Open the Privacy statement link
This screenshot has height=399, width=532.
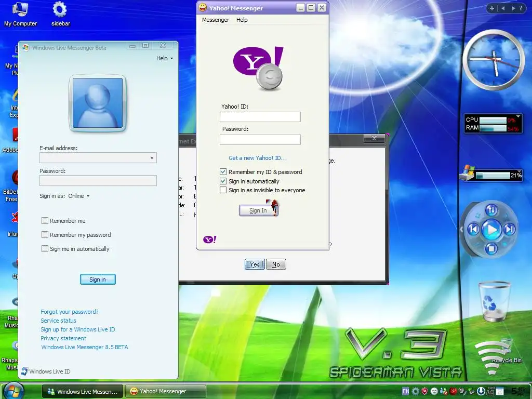coord(63,338)
